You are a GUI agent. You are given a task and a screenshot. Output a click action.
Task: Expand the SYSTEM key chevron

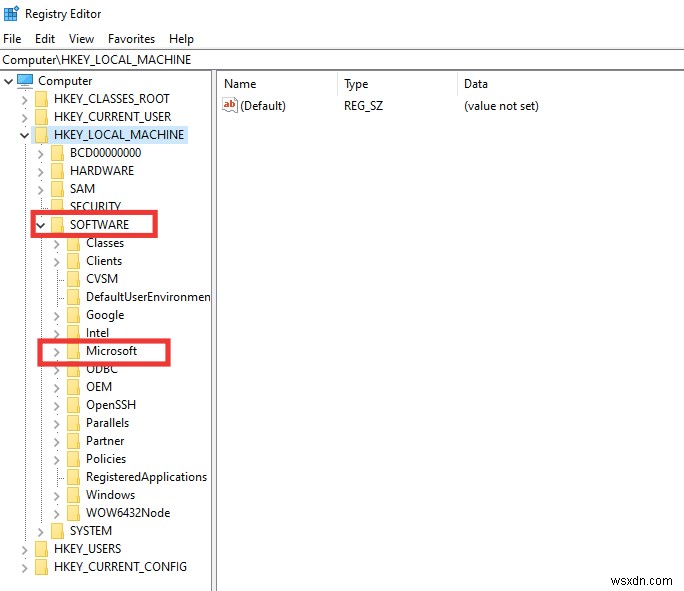pyautogui.click(x=41, y=532)
